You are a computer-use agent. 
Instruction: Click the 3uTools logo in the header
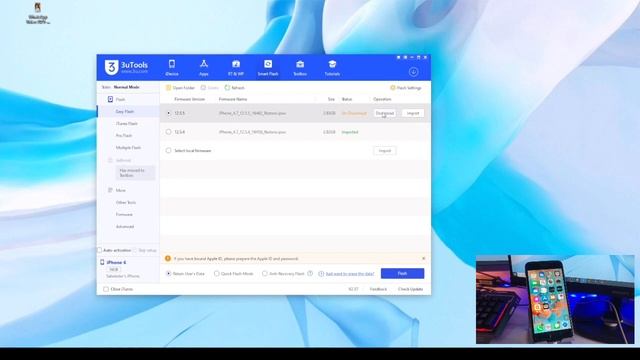[x=126, y=68]
